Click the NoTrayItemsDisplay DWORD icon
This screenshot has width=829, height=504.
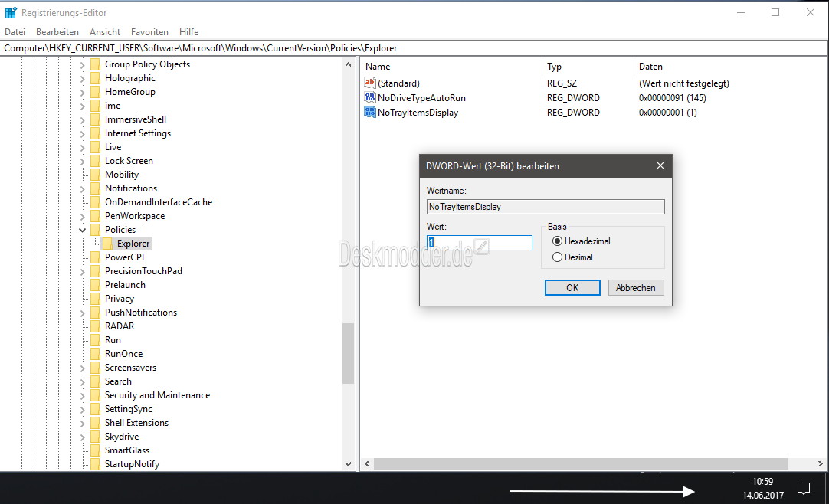(x=369, y=112)
